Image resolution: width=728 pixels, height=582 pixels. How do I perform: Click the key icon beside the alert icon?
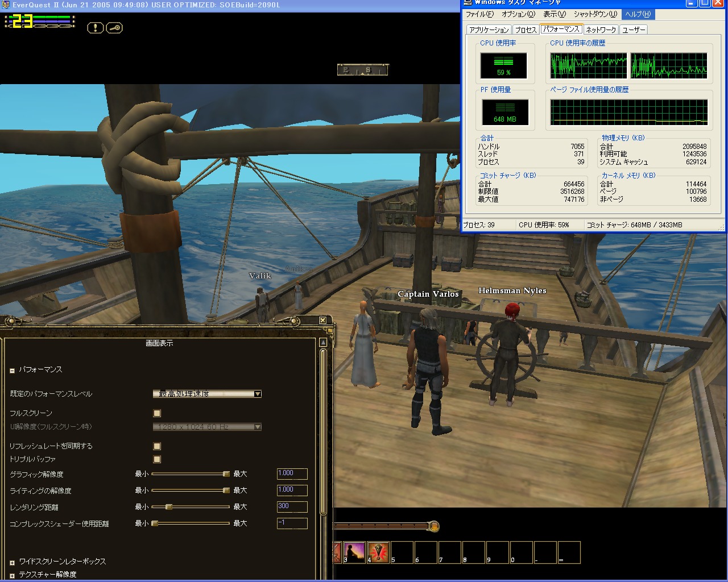pos(114,27)
